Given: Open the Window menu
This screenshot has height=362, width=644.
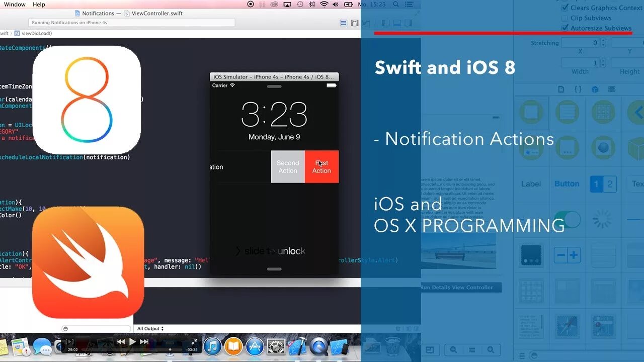Looking at the screenshot, I should point(15,4).
